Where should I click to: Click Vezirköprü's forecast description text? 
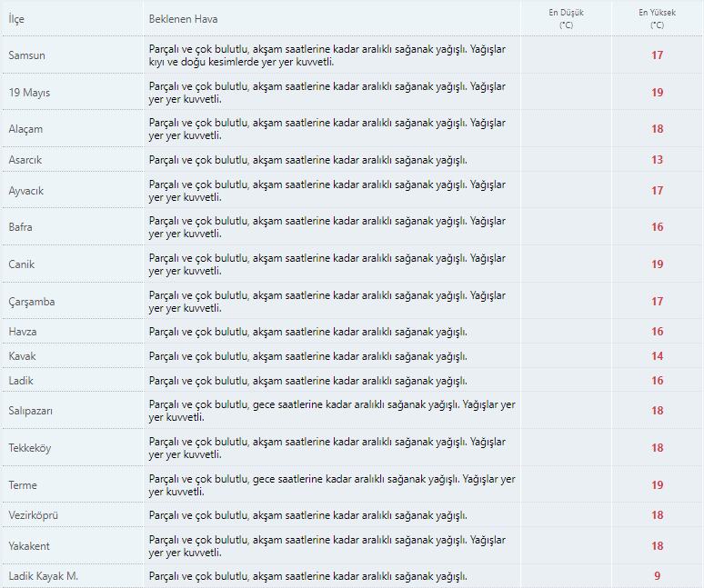[x=308, y=516]
